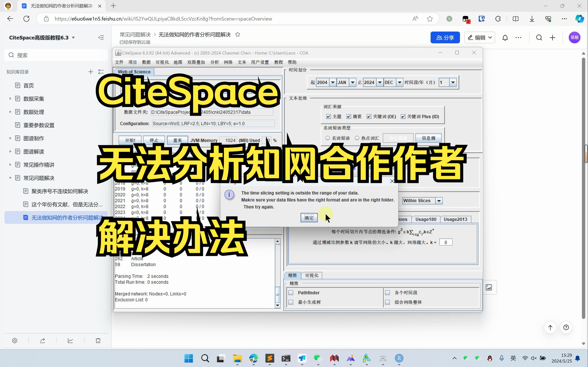588x367 pixels.
Task: Open the read aloud icon in address bar
Action: [415, 19]
